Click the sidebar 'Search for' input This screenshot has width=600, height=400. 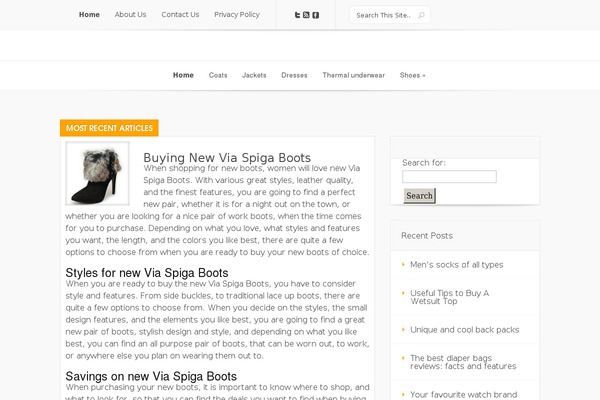pos(449,176)
